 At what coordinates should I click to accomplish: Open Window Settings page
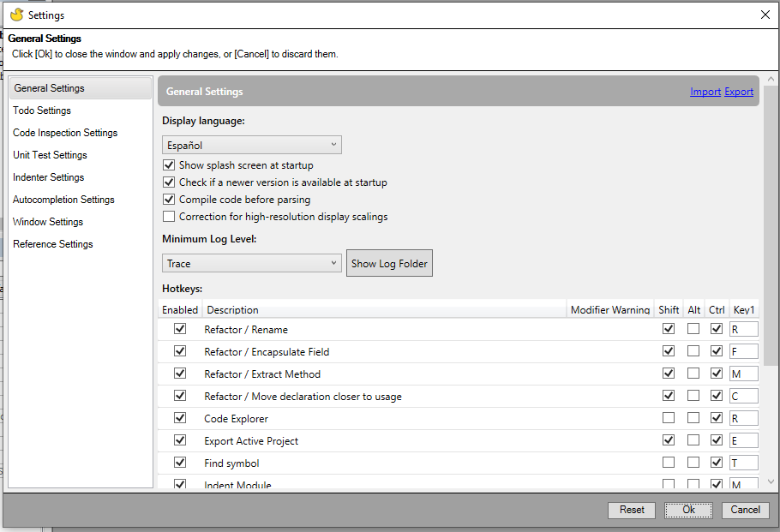pyautogui.click(x=48, y=222)
